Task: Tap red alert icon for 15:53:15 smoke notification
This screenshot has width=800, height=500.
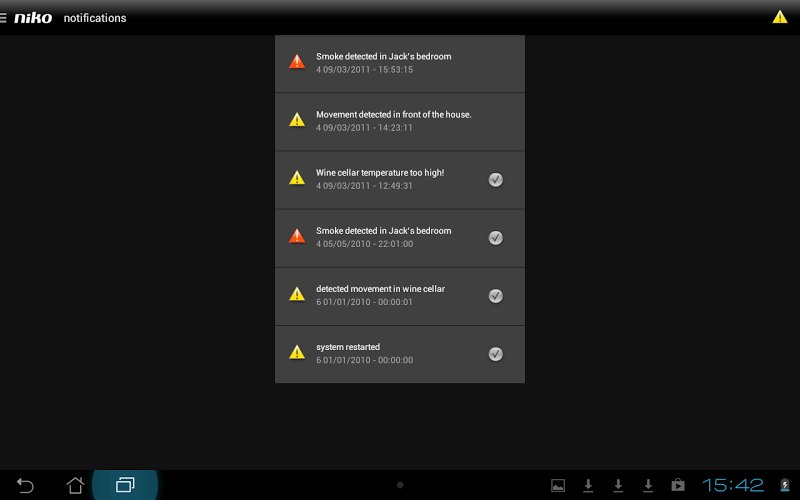Action: pyautogui.click(x=297, y=62)
